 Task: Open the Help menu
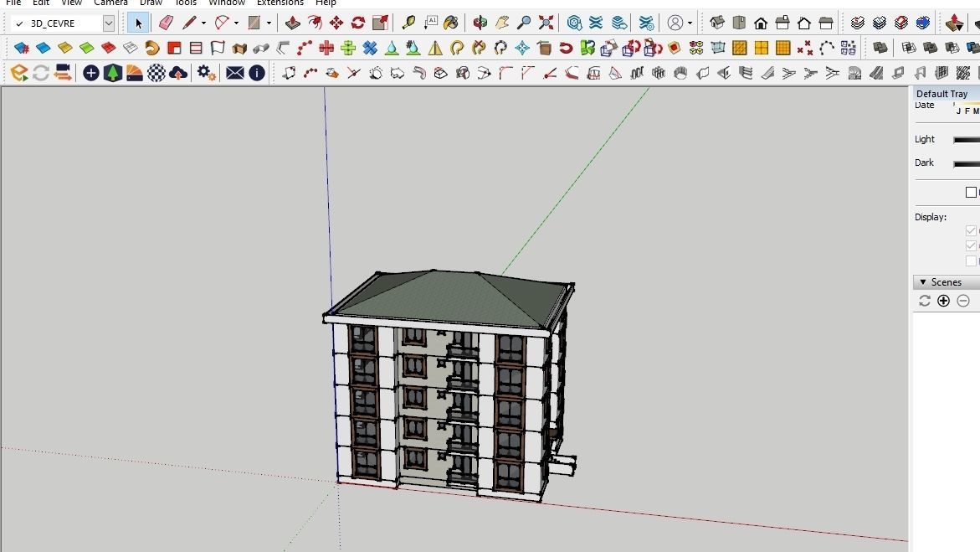pyautogui.click(x=326, y=3)
